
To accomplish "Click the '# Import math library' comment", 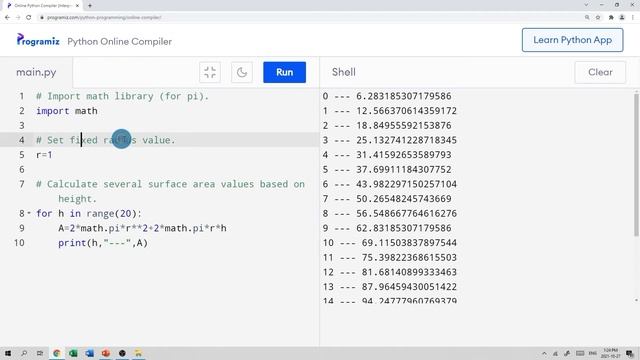I will (122, 96).
